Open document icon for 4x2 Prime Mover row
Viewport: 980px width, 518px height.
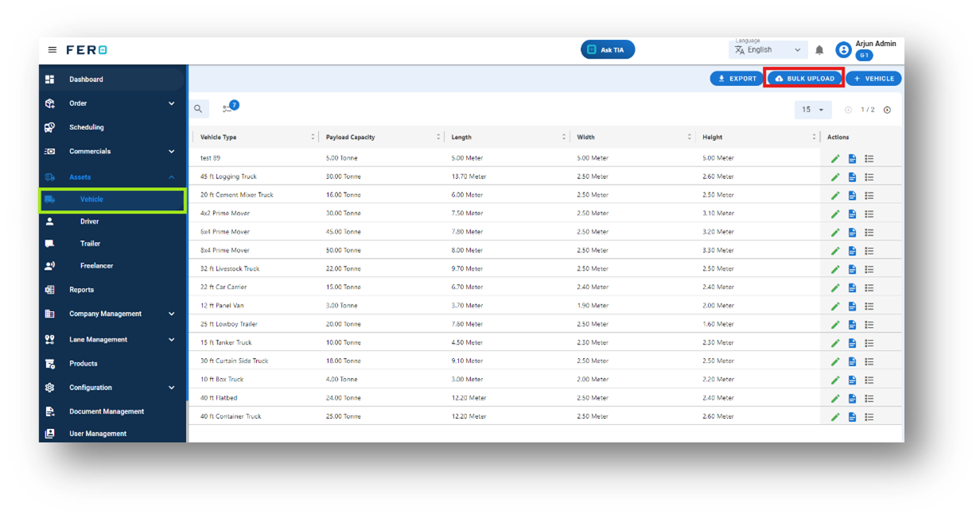[x=852, y=214]
